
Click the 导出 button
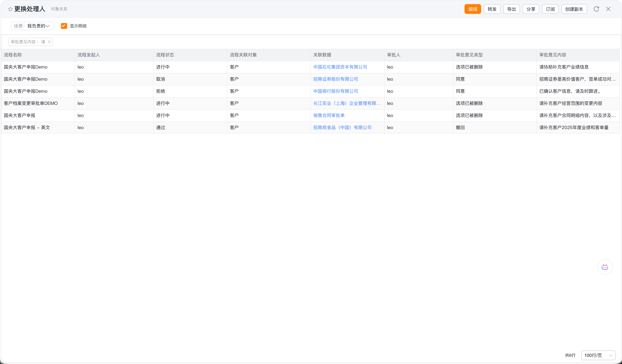[511, 9]
